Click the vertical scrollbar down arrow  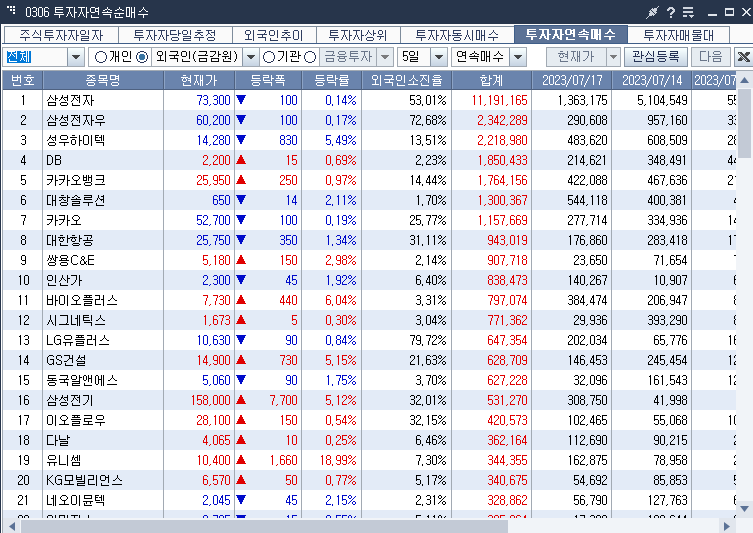pos(744,509)
